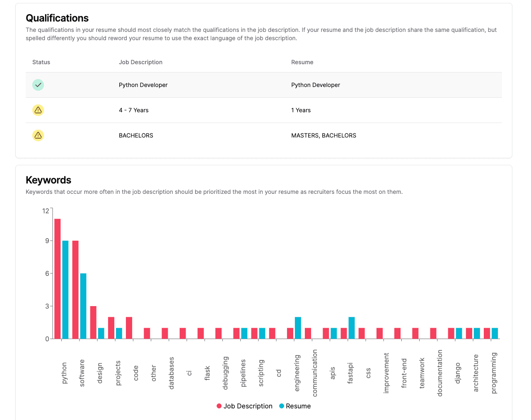Click the y-axis value 6
Screen dimensions: 531x420
pyautogui.click(x=47, y=273)
